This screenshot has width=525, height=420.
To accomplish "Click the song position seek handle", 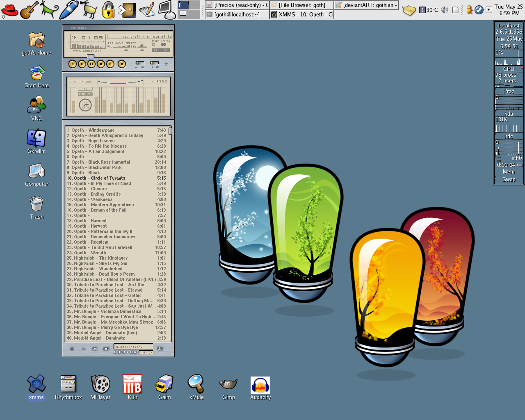I will [90, 56].
